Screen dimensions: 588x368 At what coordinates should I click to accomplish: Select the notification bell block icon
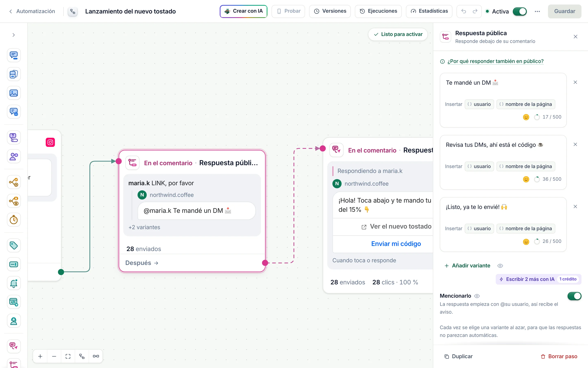[14, 283]
